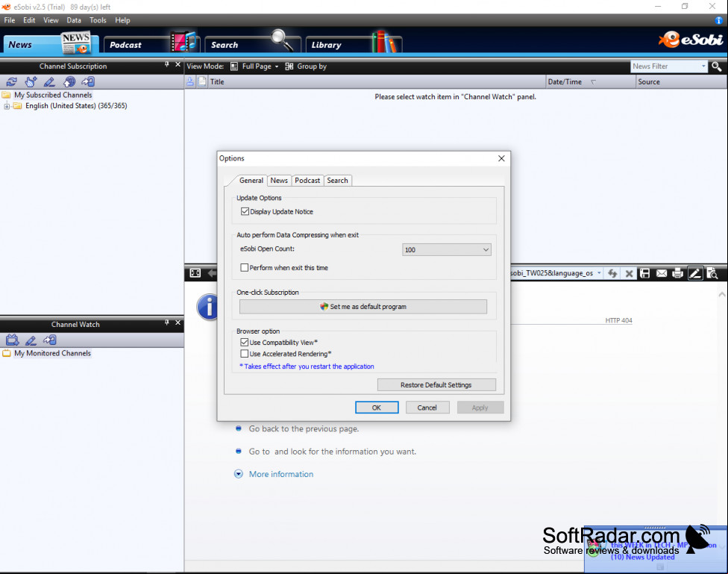Screen dimensions: 728x574
Task: Switch to the Podcast tab in Options
Action: coord(307,181)
